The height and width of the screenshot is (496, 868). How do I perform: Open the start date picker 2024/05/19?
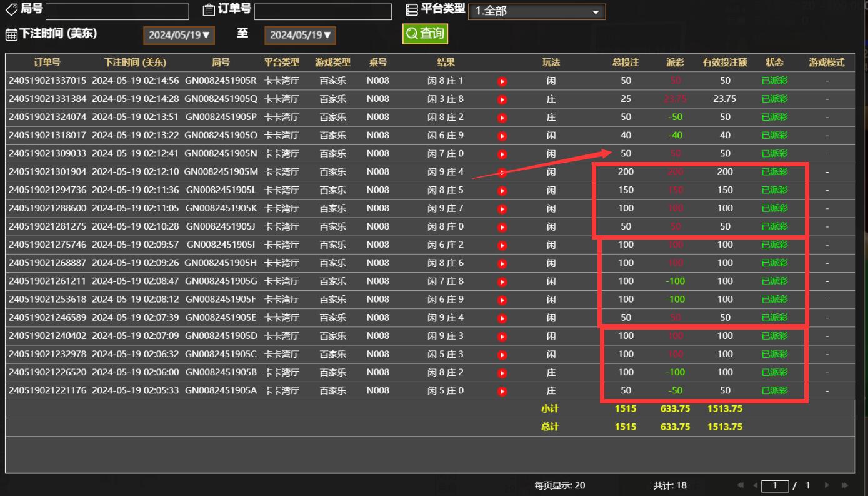click(x=179, y=35)
